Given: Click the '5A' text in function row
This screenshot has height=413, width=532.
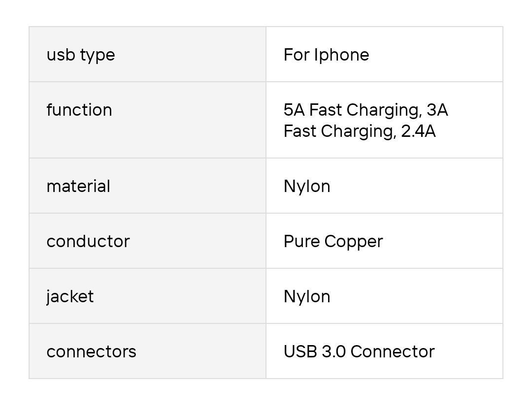Looking at the screenshot, I should coord(294,110).
